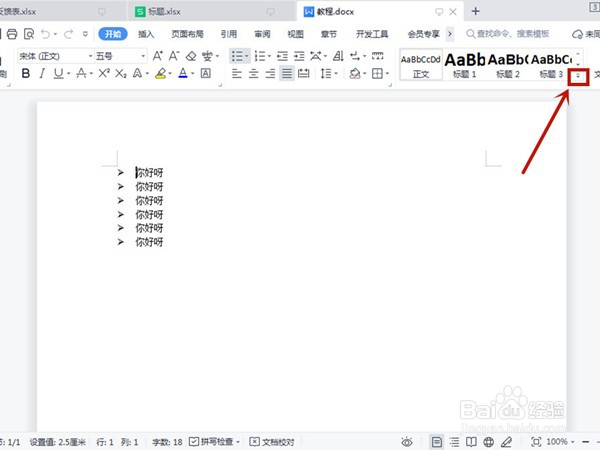
Task: Switch to outline view icon
Action: point(454,442)
